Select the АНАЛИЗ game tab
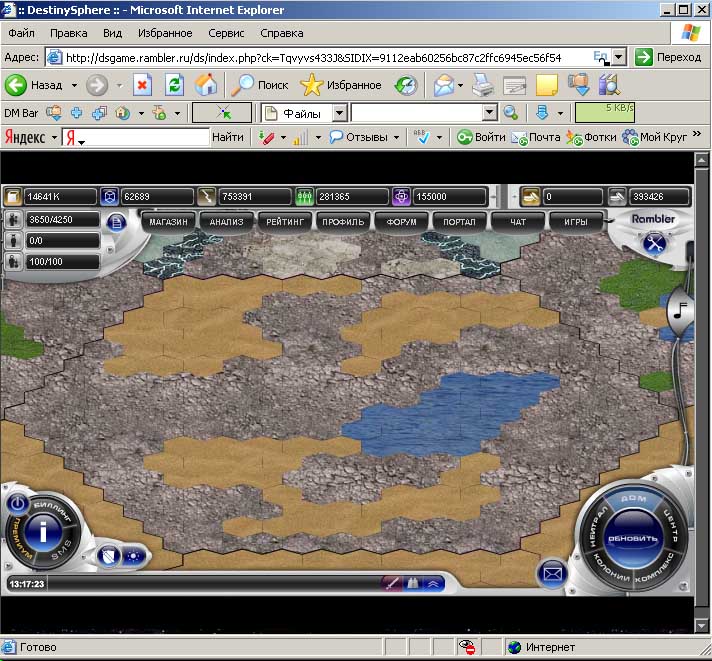Viewport: 712px width, 661px height. click(x=226, y=222)
